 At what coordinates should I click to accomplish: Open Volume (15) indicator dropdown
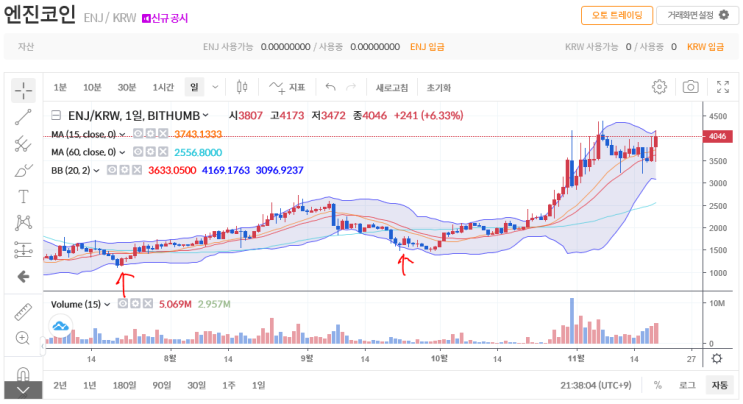107,304
